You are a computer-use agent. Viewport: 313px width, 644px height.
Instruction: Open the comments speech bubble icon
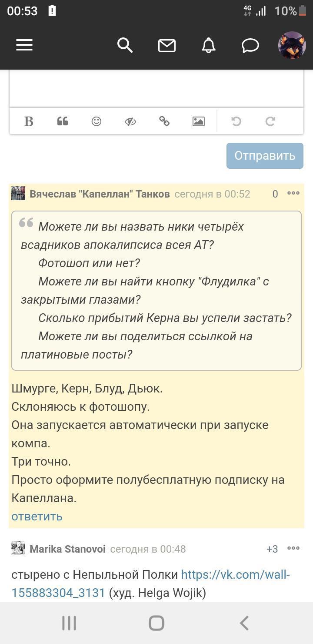[x=250, y=45]
